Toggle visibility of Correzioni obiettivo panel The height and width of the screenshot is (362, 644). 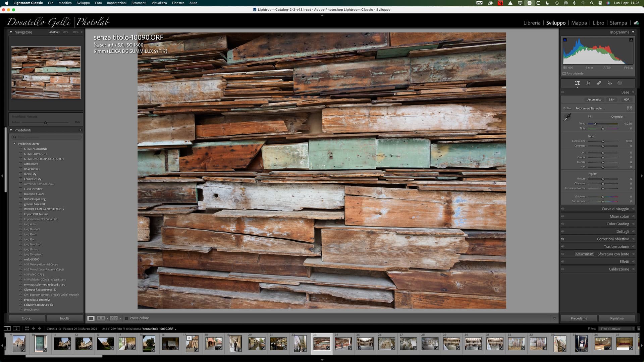[563, 239]
